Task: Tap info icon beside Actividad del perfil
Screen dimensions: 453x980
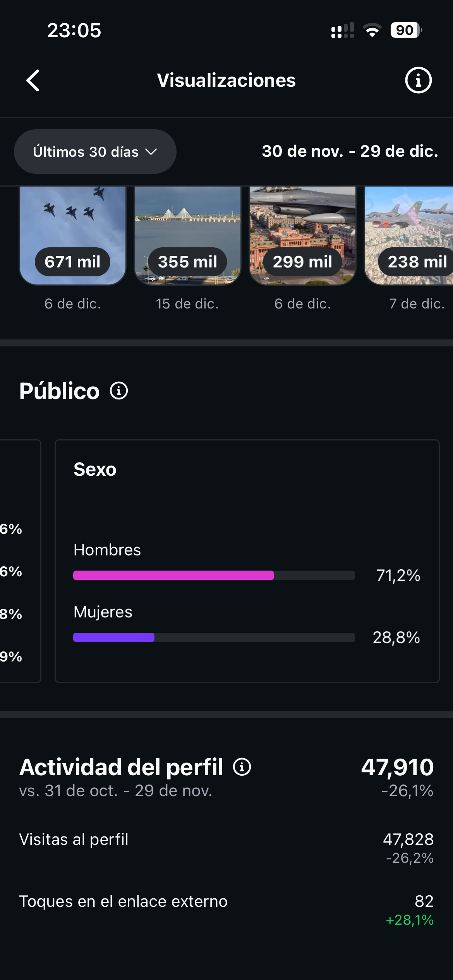Action: [x=242, y=767]
